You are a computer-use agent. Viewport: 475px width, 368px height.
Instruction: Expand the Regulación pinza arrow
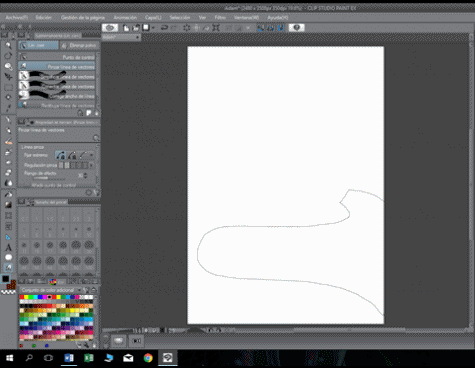click(91, 165)
